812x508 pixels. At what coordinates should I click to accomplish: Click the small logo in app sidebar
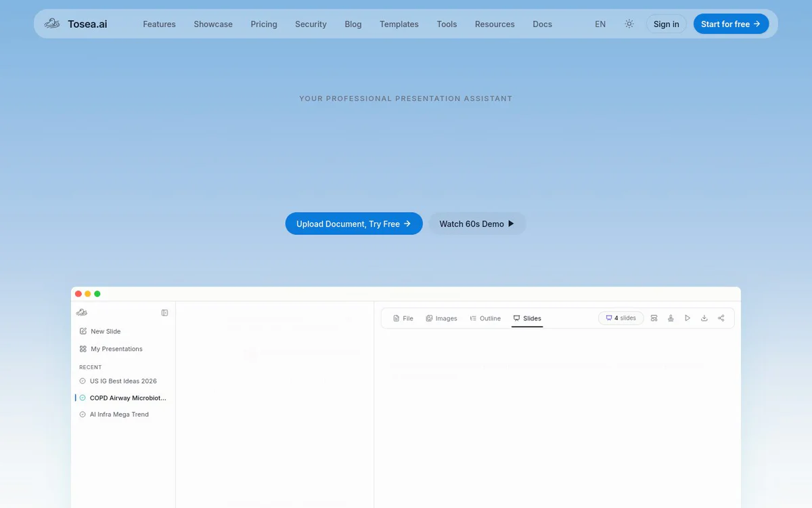tap(82, 312)
